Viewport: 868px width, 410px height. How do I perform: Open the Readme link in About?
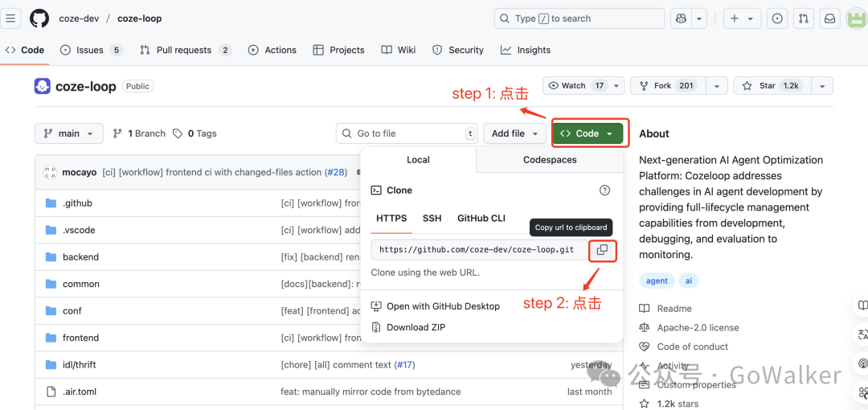(x=666, y=309)
